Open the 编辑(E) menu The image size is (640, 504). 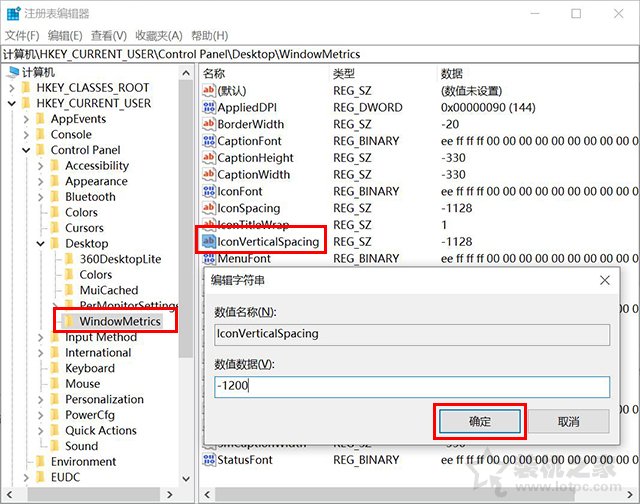[65, 36]
